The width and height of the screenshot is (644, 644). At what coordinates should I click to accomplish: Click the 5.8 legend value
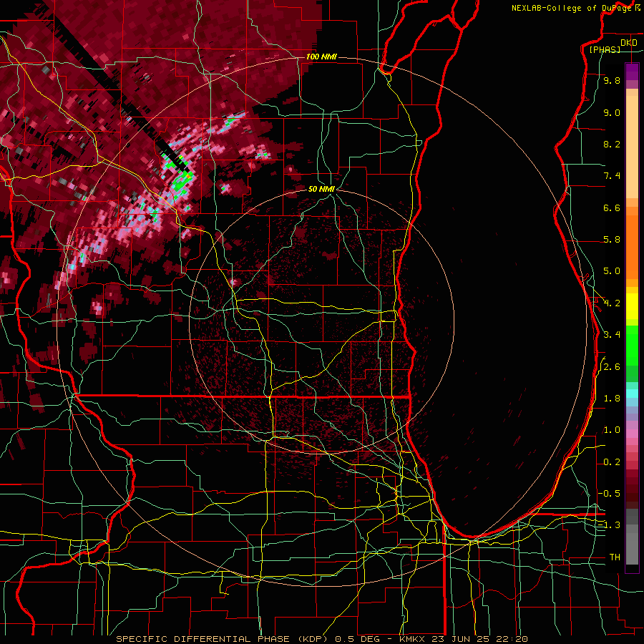point(612,240)
